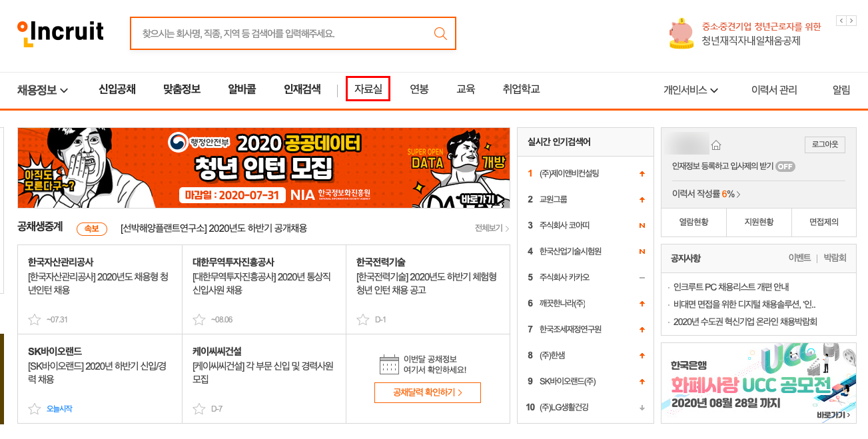
Task: Open 선박해양플랜트연구소 breaking news link
Action: pyautogui.click(x=214, y=228)
